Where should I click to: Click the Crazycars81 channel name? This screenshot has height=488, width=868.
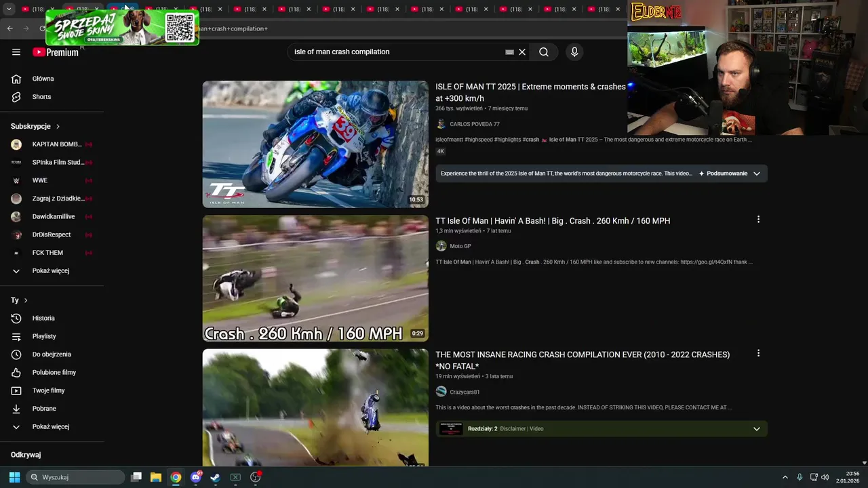click(x=465, y=392)
